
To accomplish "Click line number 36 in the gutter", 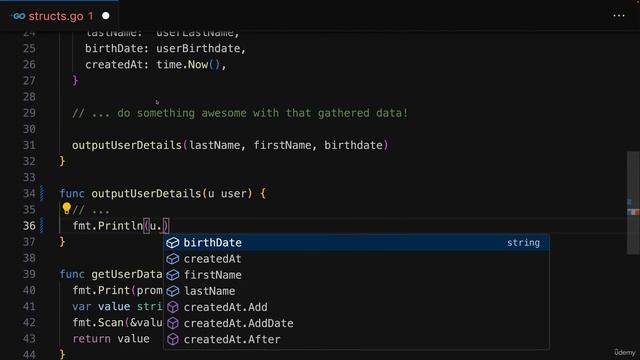I will pyautogui.click(x=29, y=226).
